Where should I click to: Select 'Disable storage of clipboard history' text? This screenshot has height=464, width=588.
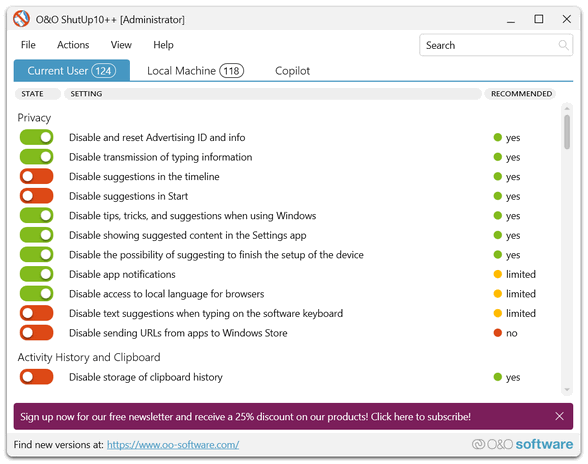click(146, 377)
